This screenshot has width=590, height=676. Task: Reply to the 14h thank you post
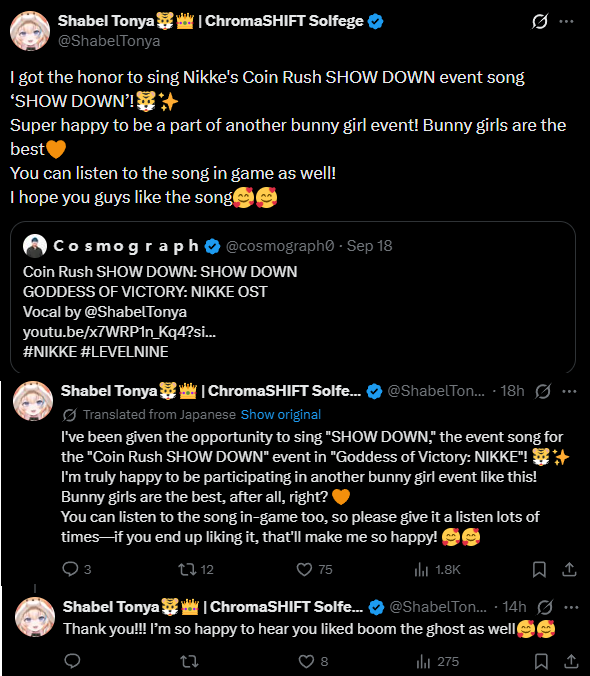[72, 661]
